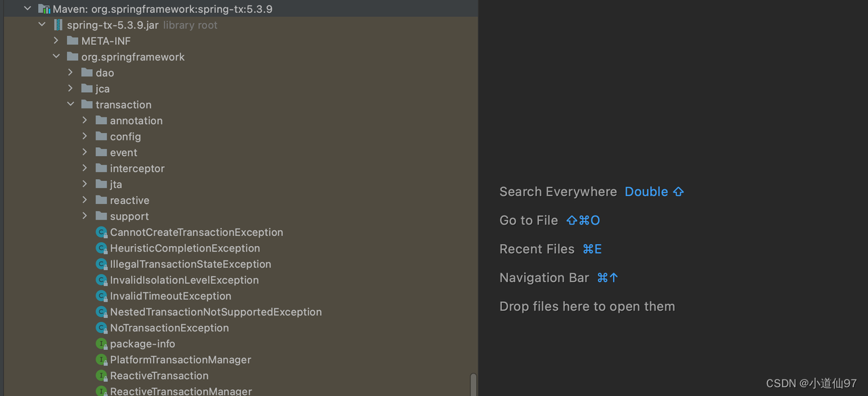Select NestedTransactionNotSupportedException class
Viewport: 868px width, 396px height.
[216, 312]
